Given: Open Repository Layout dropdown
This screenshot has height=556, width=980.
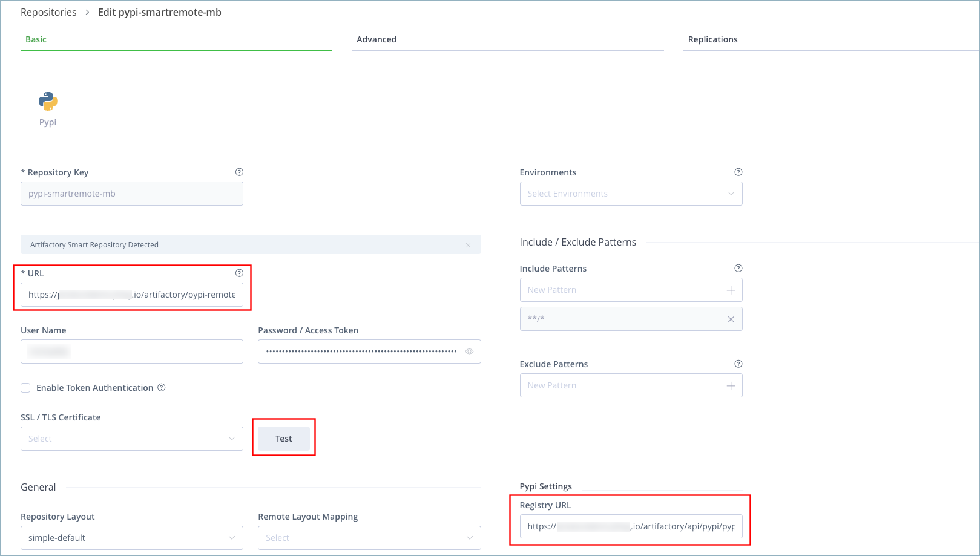Looking at the screenshot, I should coord(132,538).
